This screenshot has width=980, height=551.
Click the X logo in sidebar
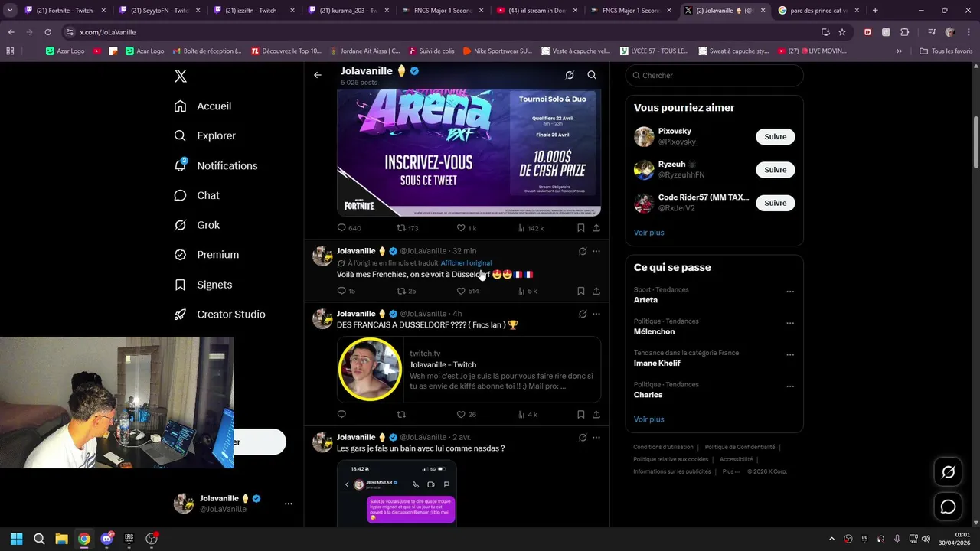pyautogui.click(x=180, y=76)
